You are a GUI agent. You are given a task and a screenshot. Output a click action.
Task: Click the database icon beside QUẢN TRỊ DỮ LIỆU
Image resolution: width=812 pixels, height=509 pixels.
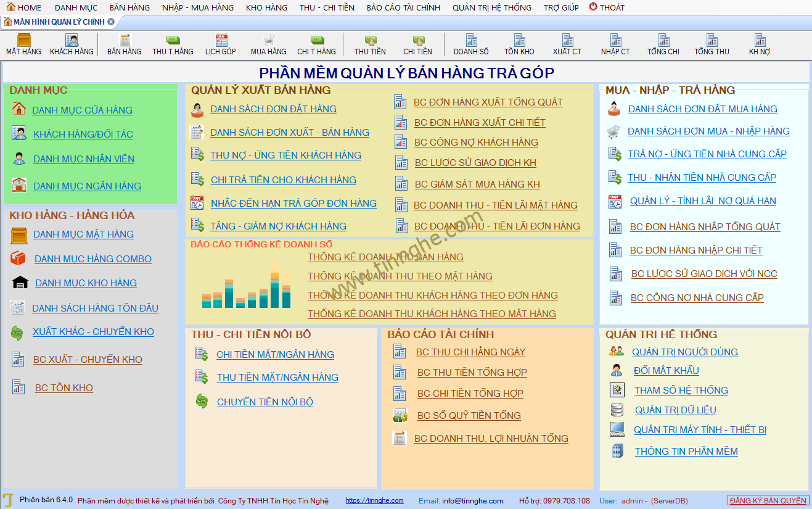coord(617,410)
